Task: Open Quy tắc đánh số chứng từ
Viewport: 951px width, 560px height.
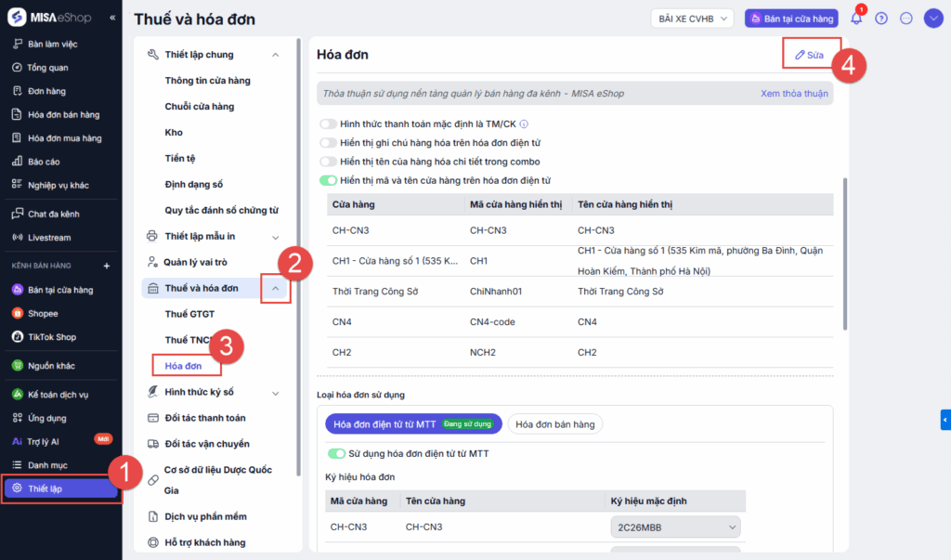Action: 221,210
